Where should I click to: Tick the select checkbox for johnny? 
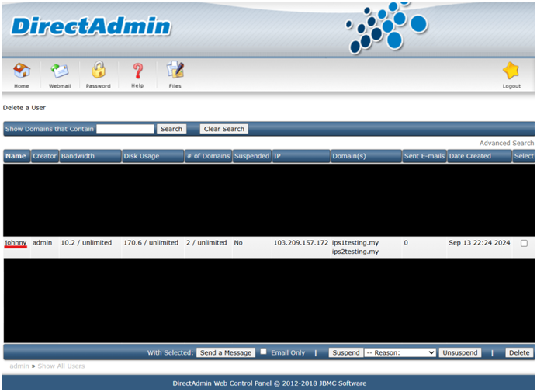click(x=524, y=243)
